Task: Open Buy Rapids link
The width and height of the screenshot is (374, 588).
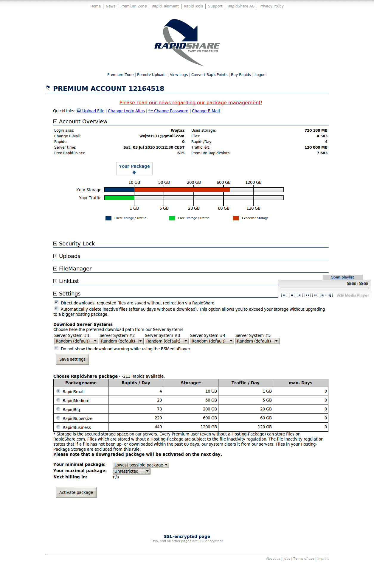Action: point(241,74)
